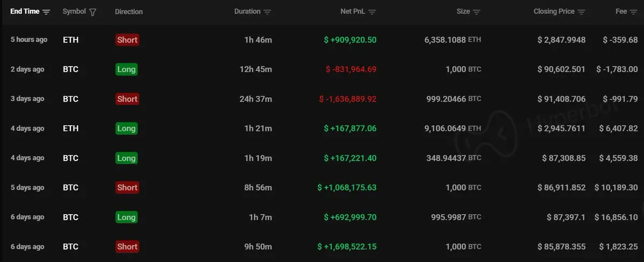Select the Short badge on the 24h 37m trade
This screenshot has height=262, width=644.
pos(127,99)
